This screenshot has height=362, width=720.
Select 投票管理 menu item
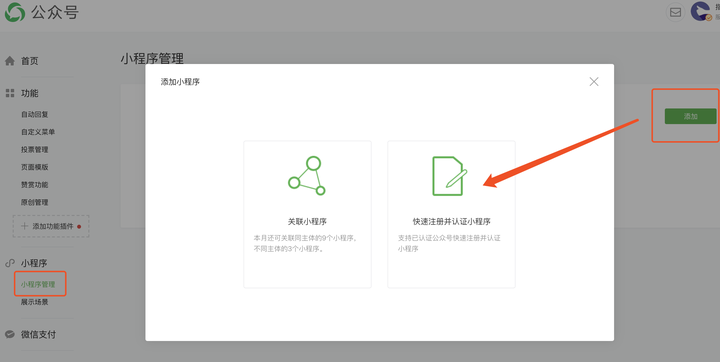(34, 149)
